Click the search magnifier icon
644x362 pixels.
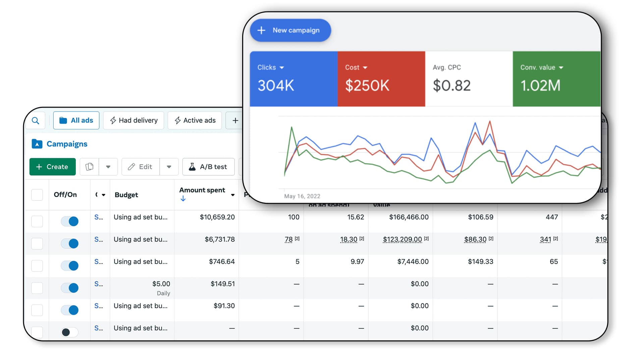click(35, 121)
